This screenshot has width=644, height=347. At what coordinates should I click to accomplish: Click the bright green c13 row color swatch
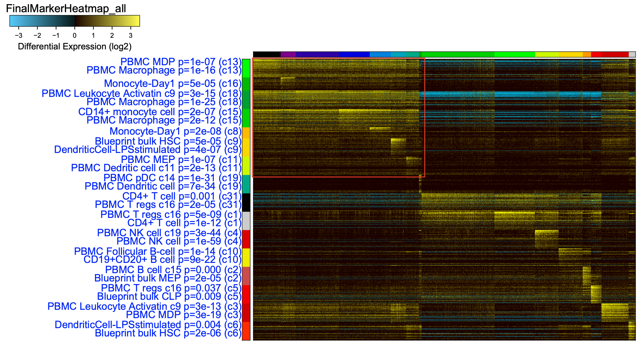tap(246, 68)
